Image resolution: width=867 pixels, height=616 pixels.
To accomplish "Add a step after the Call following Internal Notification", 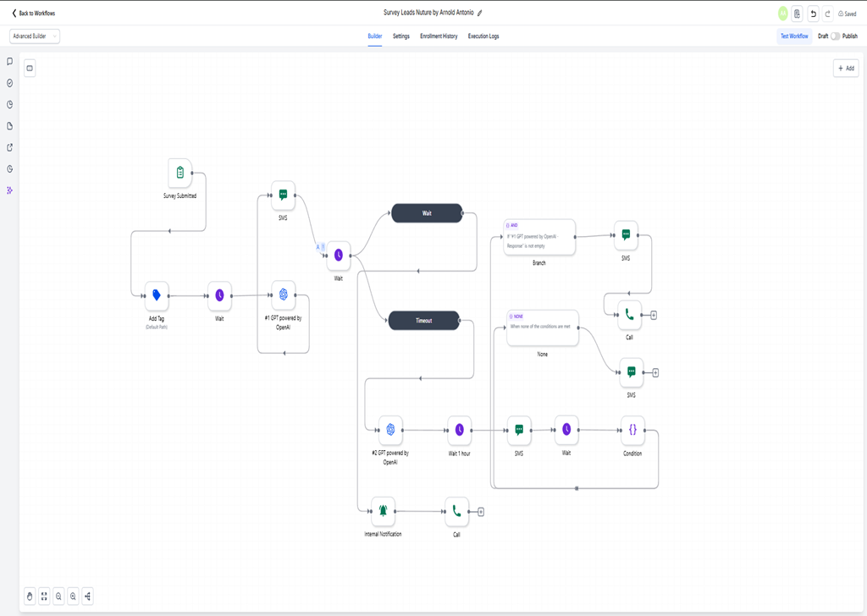I will coord(481,512).
